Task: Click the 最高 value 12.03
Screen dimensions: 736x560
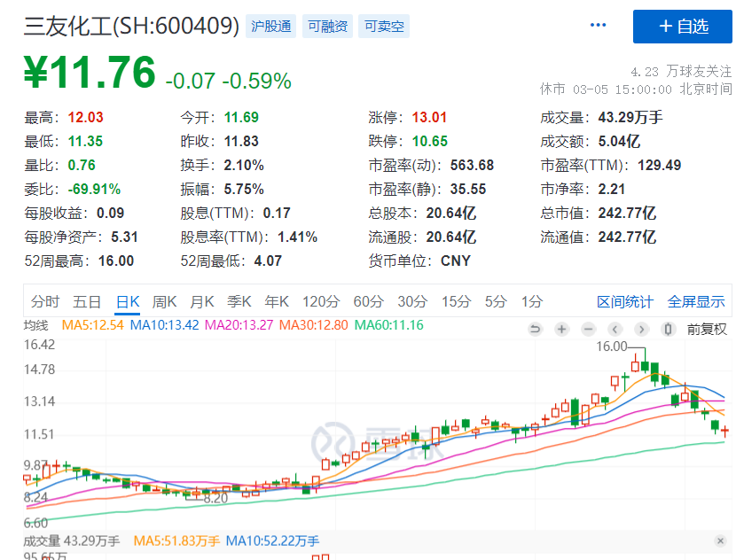Action: coord(85,117)
